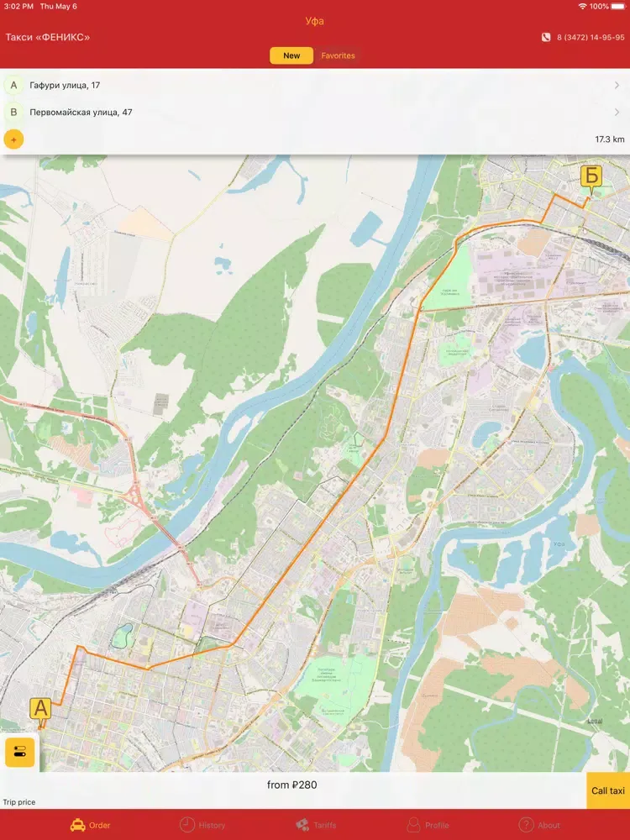
Task: Open the History tab
Action: point(202,825)
